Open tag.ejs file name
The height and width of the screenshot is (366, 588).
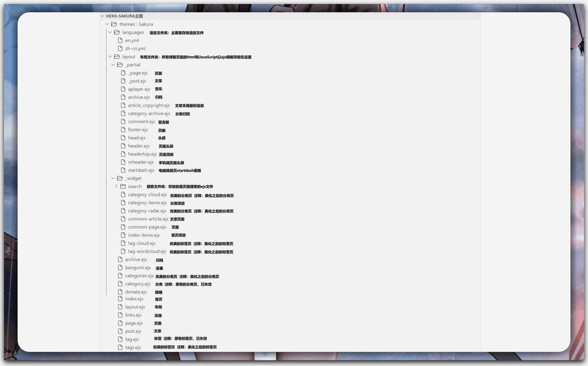click(132, 339)
